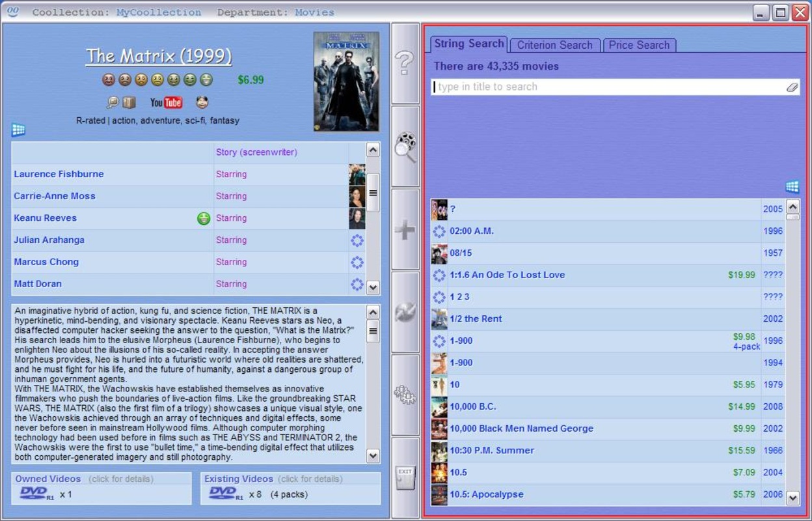The width and height of the screenshot is (812, 521).
Task: Click the cardboard box icon under ratings
Action: (x=129, y=102)
